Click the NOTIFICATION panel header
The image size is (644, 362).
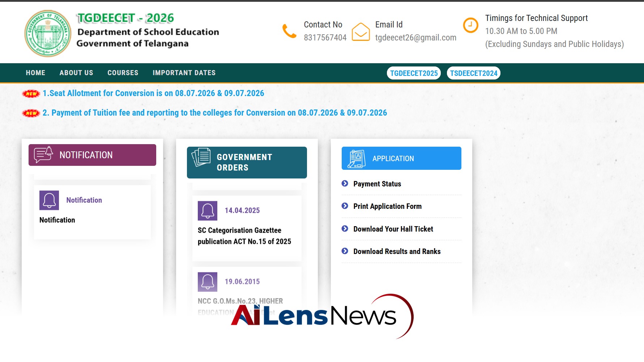92,155
